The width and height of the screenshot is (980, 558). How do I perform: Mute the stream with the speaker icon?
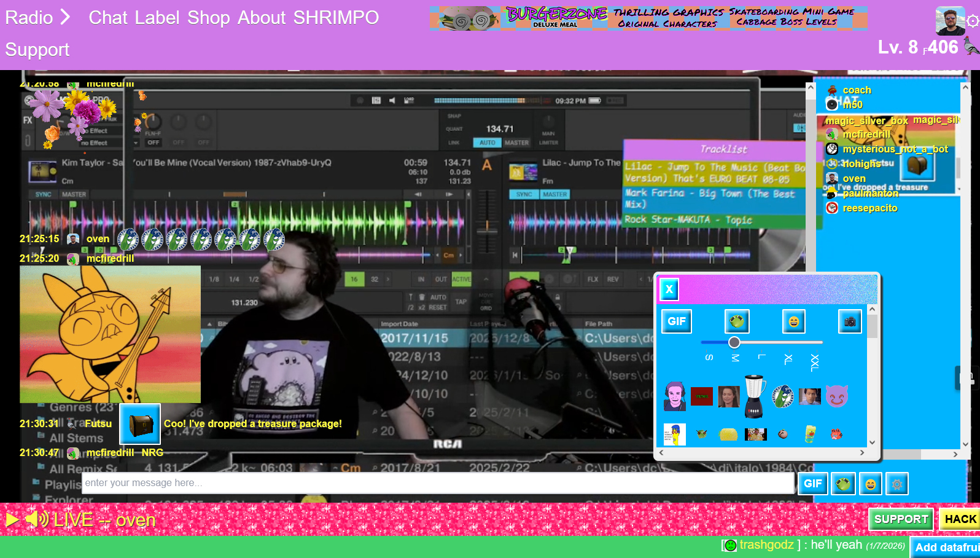pos(37,520)
